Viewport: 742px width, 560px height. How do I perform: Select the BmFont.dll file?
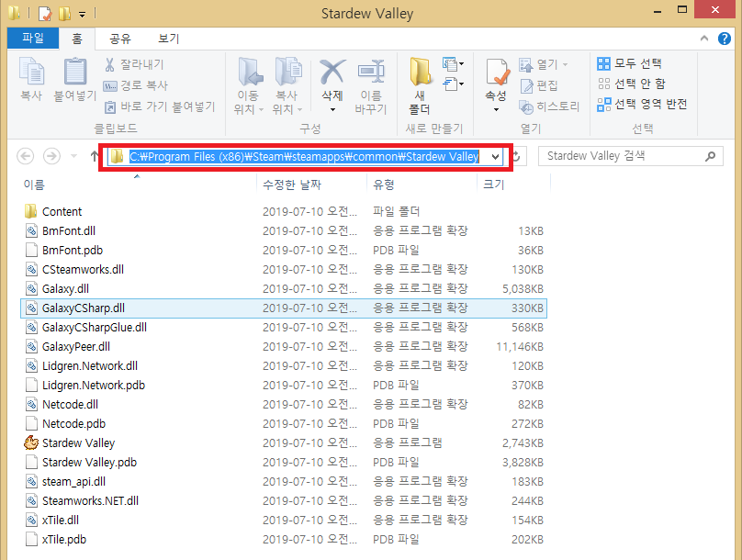pyautogui.click(x=284, y=230)
